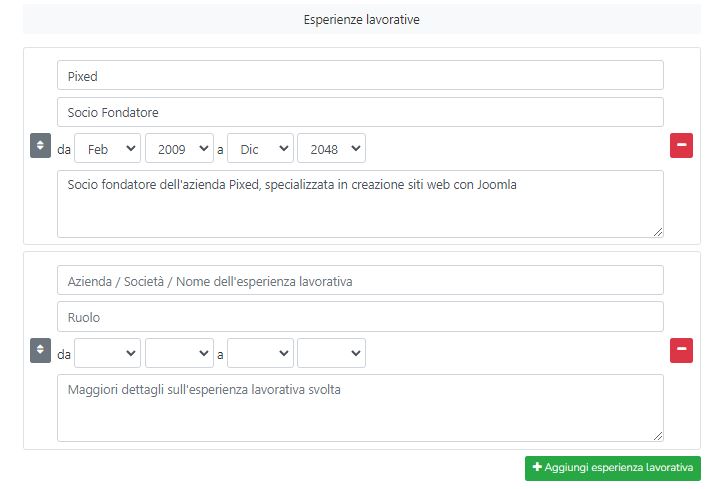718x489 pixels.
Task: Open the end year dropdown showing 2048
Action: coord(332,148)
